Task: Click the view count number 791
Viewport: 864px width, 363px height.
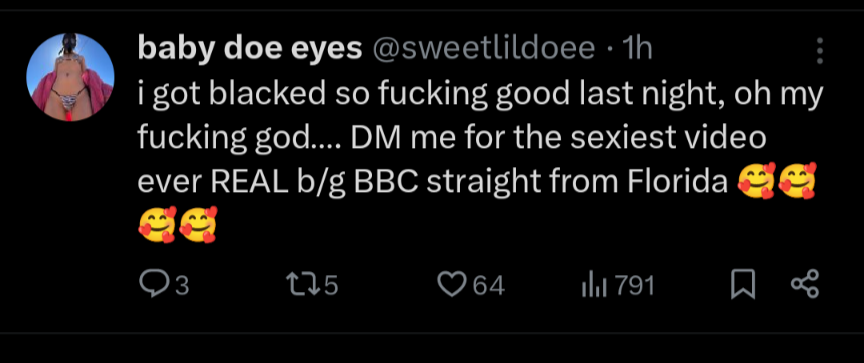Action: 635,286
